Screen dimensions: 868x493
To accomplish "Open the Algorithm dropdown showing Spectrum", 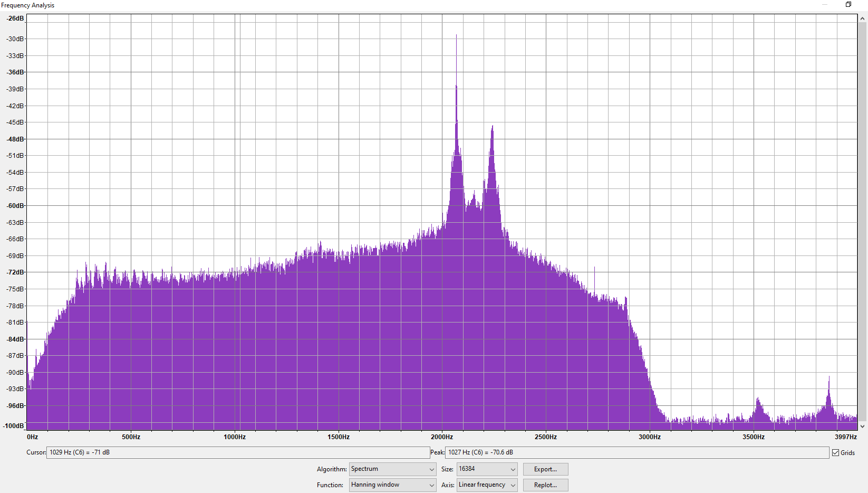I will 392,469.
